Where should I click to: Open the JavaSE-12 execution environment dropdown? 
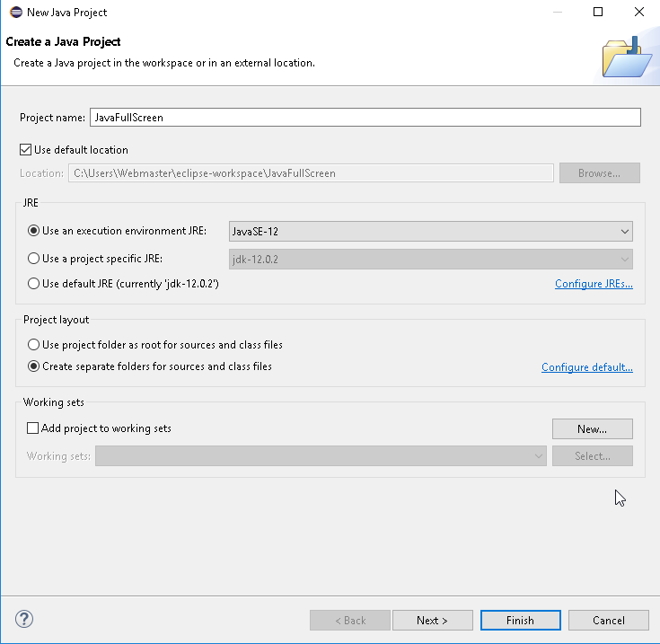coord(431,232)
